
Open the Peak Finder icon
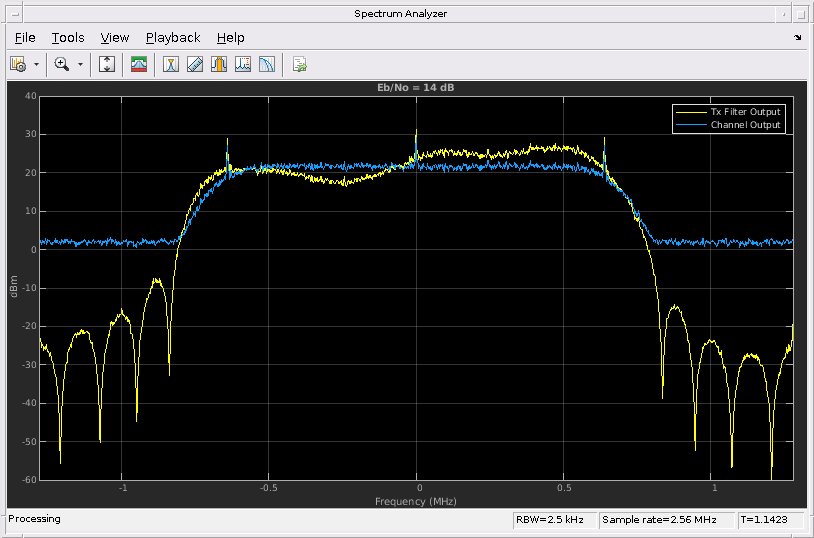pyautogui.click(x=243, y=64)
